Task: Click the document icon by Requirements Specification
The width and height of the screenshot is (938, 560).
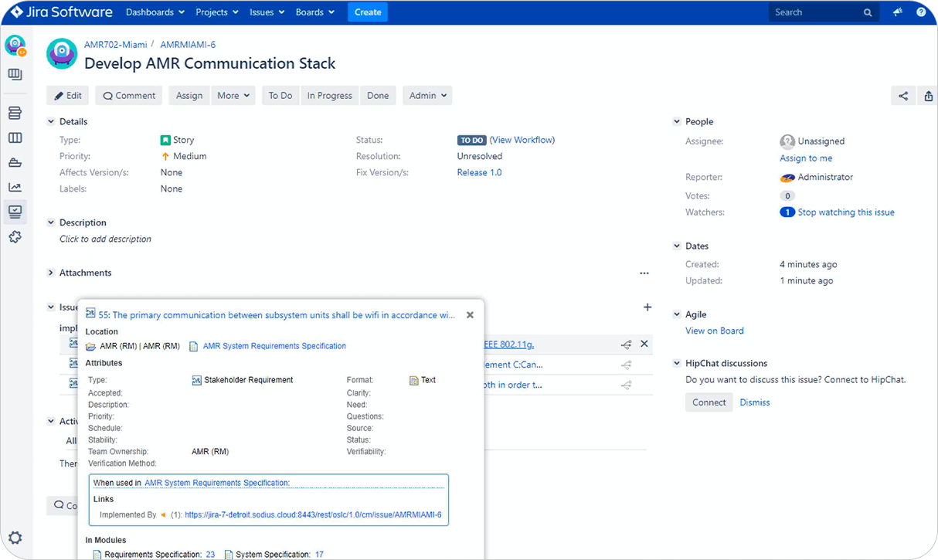Action: pyautogui.click(x=97, y=555)
